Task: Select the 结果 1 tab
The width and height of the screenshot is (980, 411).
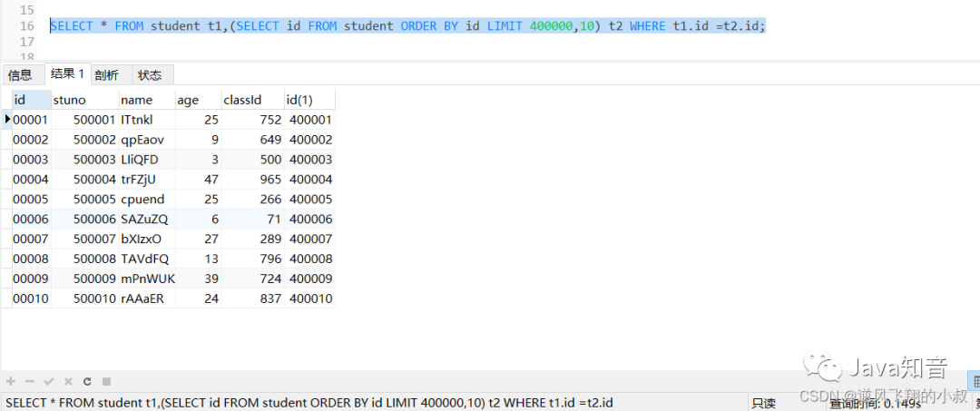Action: click(x=67, y=73)
